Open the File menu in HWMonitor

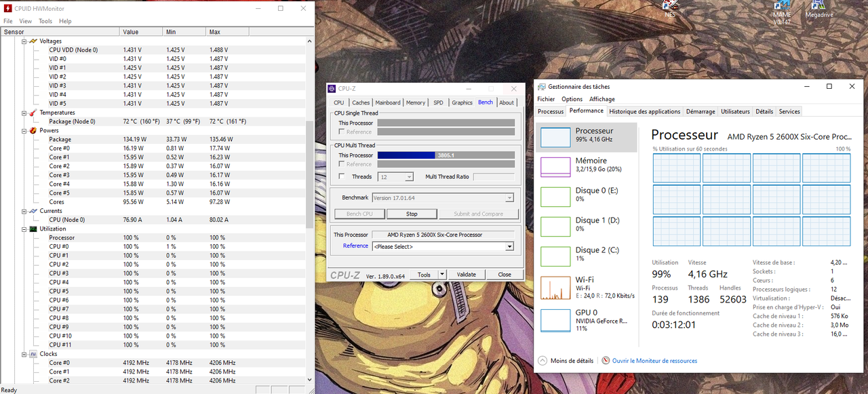coord(8,21)
